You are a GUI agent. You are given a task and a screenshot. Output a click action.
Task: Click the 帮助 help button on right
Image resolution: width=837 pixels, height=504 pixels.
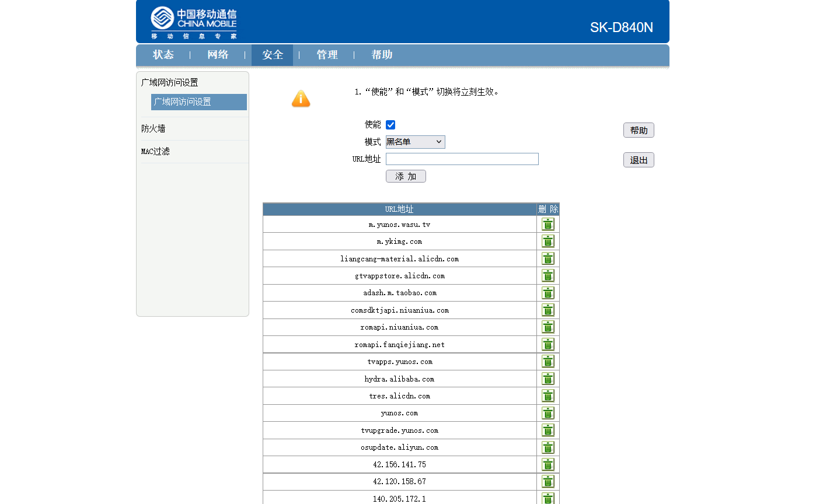[x=639, y=130]
